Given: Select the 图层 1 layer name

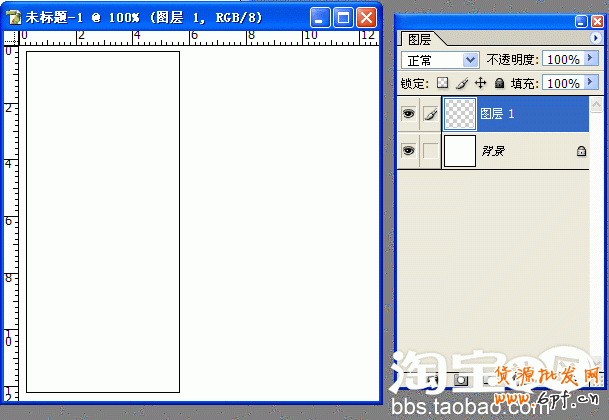Looking at the screenshot, I should pos(498,115).
